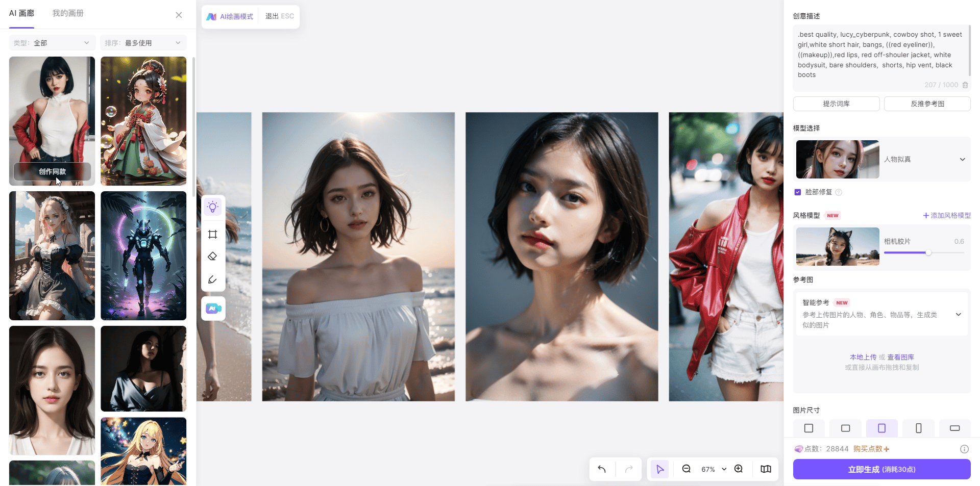980x486 pixels.
Task: Open the 提示词库 prompt library
Action: (836, 104)
